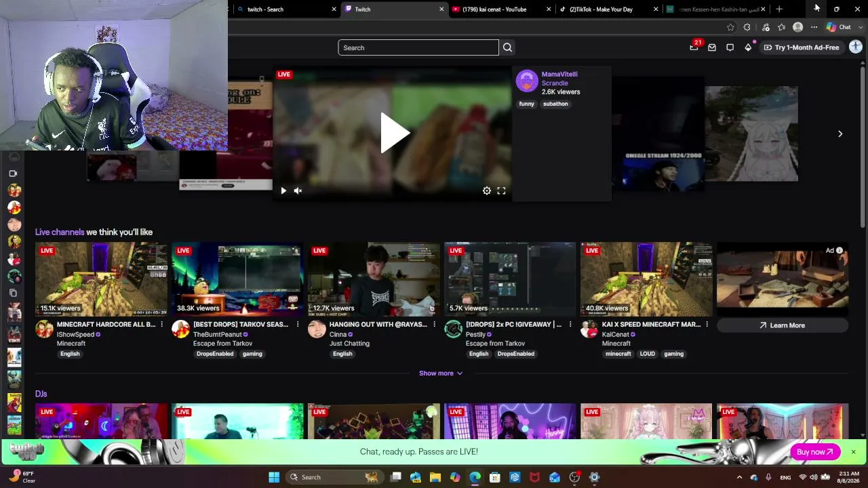Open the Windows Start menu
This screenshot has height=488, width=868.
(274, 477)
